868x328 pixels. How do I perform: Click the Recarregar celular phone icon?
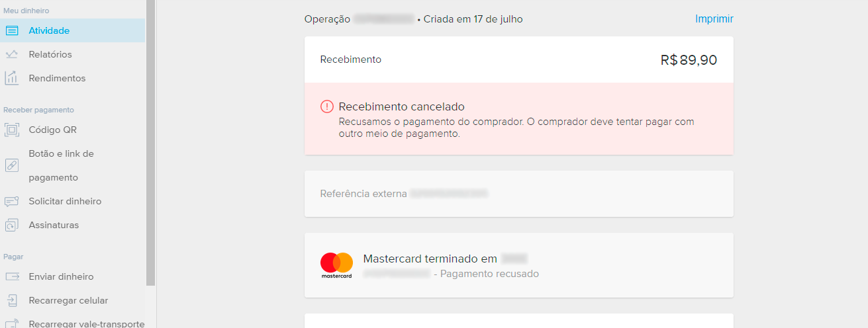[x=12, y=300]
